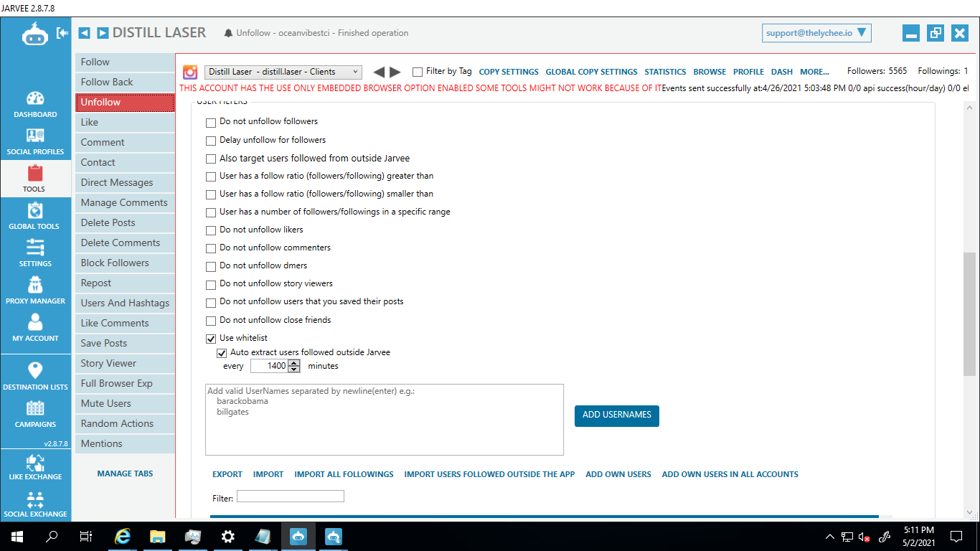Open Global Tools section
980x551 pixels.
(34, 217)
